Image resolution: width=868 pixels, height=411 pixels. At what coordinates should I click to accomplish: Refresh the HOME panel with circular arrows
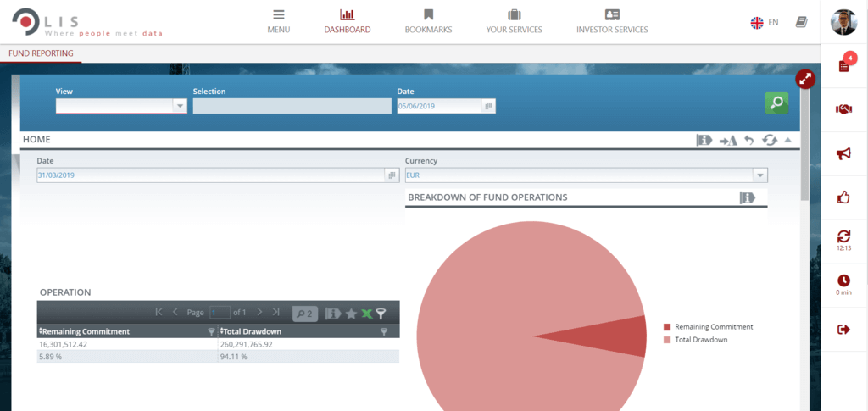pos(770,141)
